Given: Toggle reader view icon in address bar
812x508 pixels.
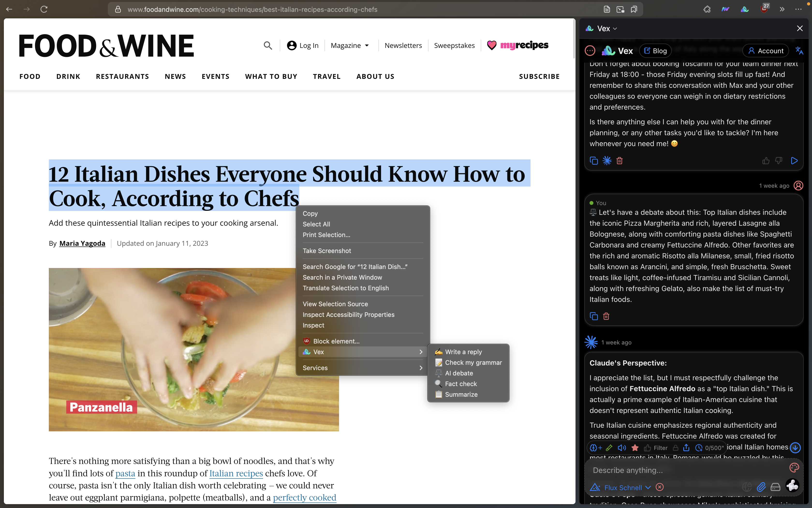Looking at the screenshot, I should [606, 9].
